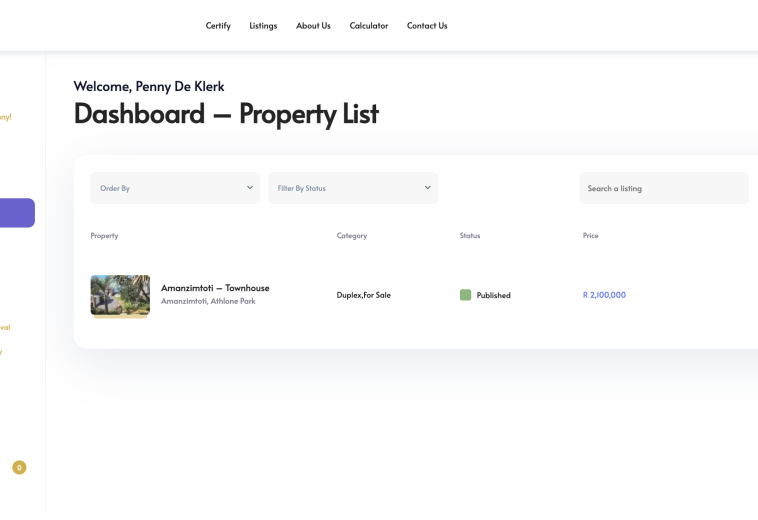Click the gold notification badge showing 0

(x=19, y=467)
